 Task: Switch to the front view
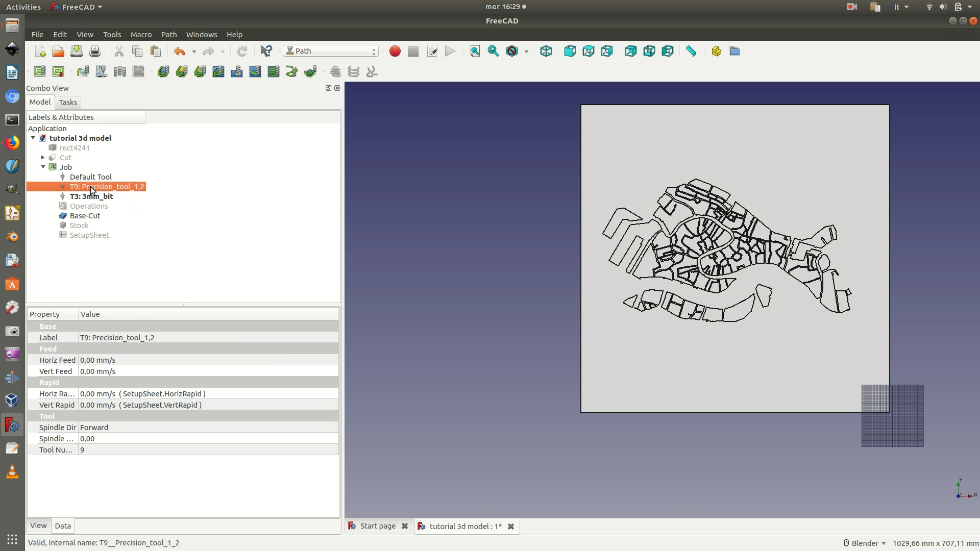point(570,51)
